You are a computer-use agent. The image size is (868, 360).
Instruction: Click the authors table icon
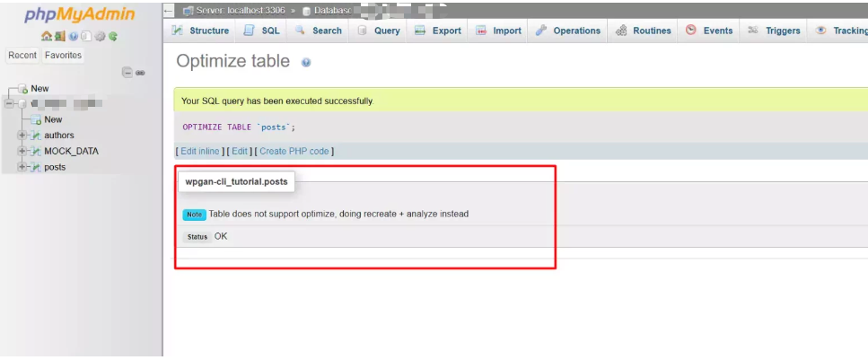(x=37, y=136)
